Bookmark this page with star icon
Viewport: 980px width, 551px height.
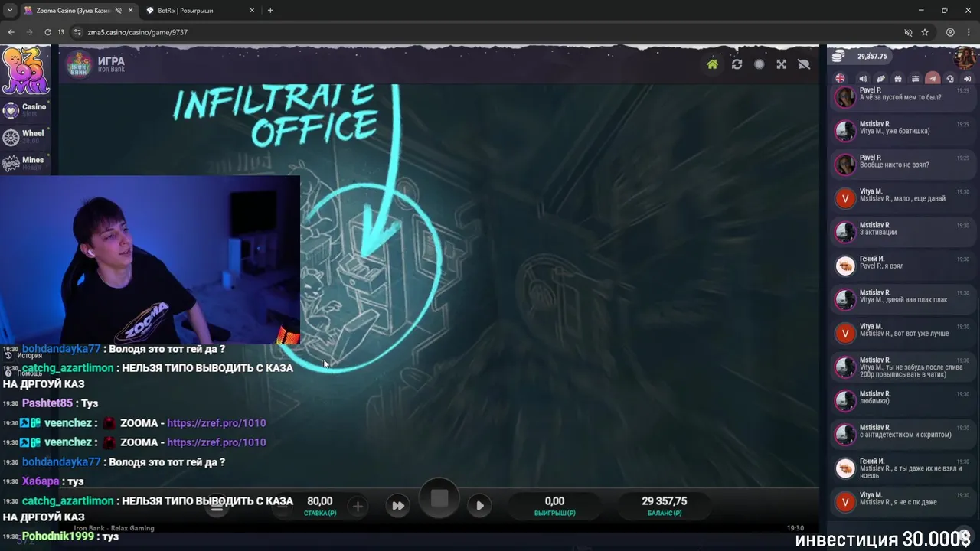[x=925, y=32]
